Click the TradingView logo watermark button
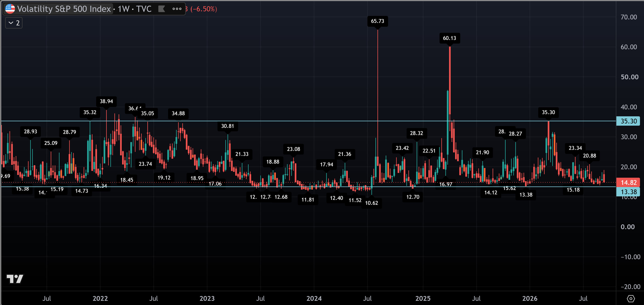 coord(15,279)
